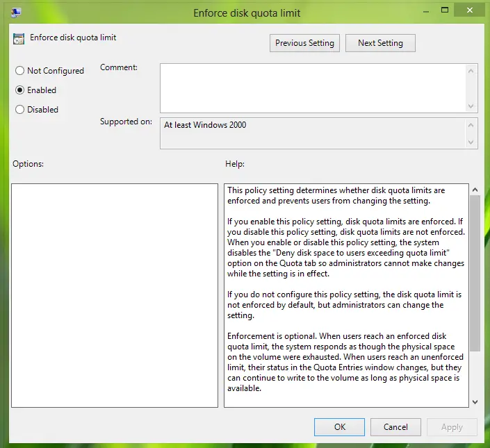Go to Next Setting
This screenshot has height=448, width=490.
380,43
